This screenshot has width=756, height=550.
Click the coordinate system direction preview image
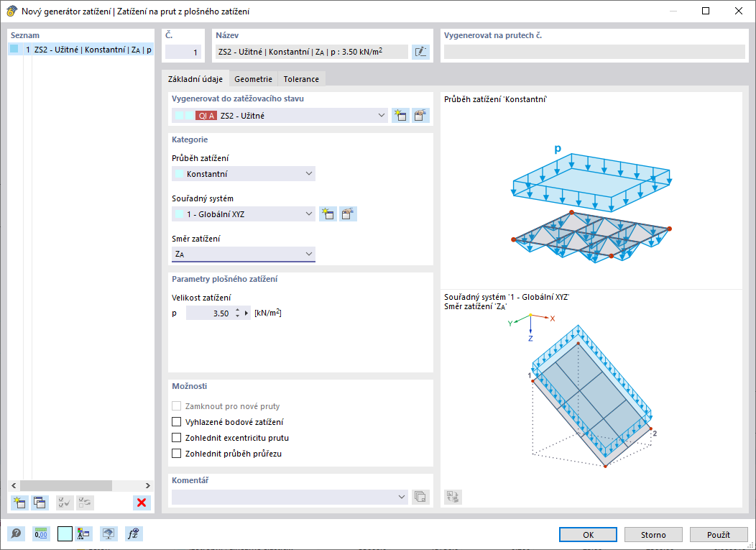[x=581, y=391]
